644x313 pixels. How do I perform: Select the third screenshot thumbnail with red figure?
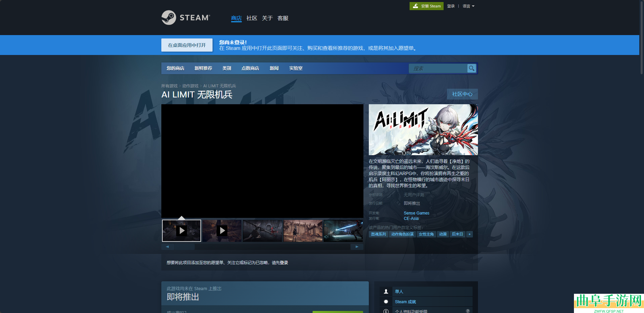(262, 231)
